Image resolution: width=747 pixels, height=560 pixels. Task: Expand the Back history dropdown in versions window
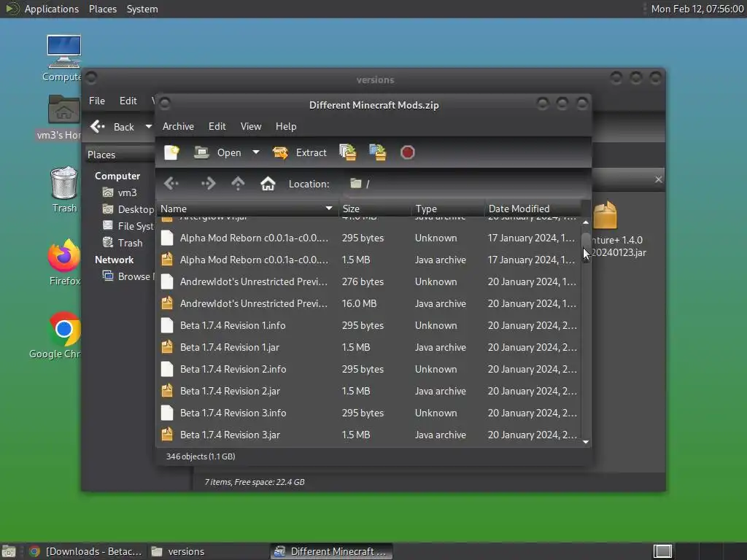[x=149, y=127]
